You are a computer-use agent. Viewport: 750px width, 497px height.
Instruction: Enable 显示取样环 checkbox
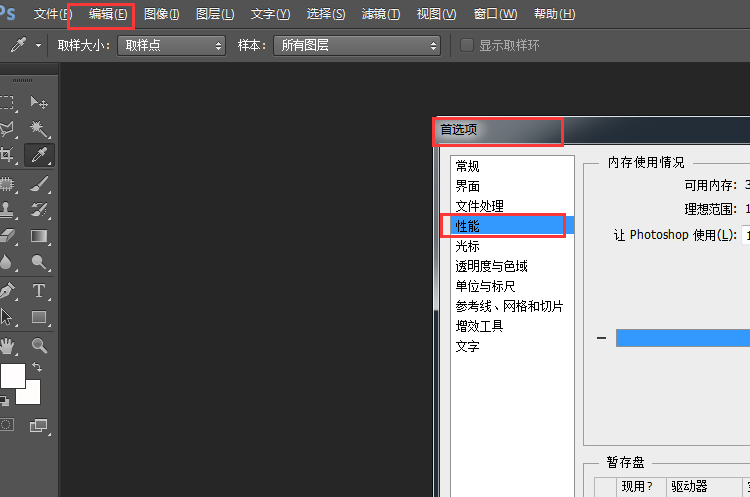[x=466, y=45]
